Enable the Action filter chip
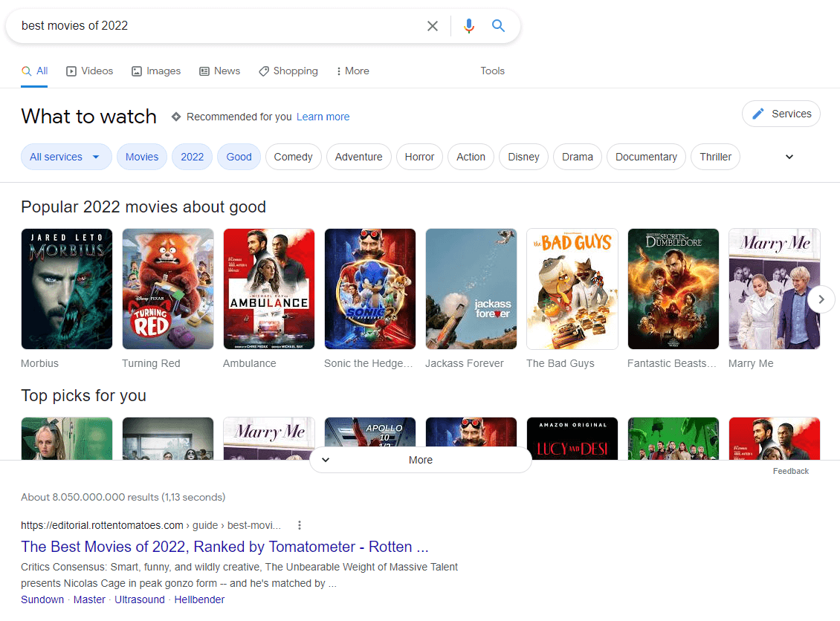This screenshot has width=840, height=621. point(471,157)
